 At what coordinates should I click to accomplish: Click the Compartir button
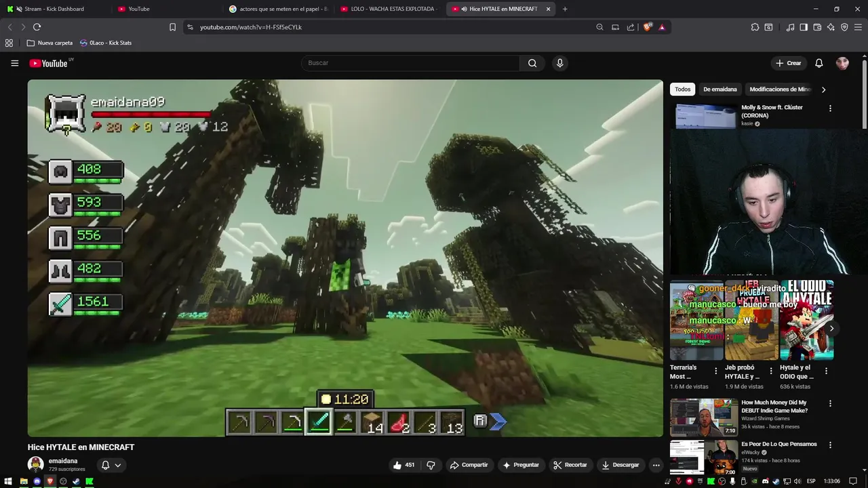pos(469,465)
